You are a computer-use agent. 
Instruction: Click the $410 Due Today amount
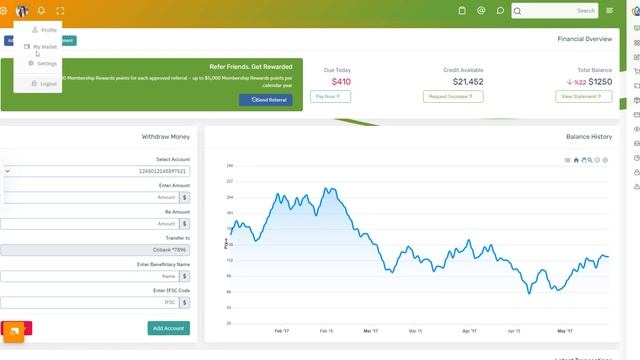tap(341, 82)
